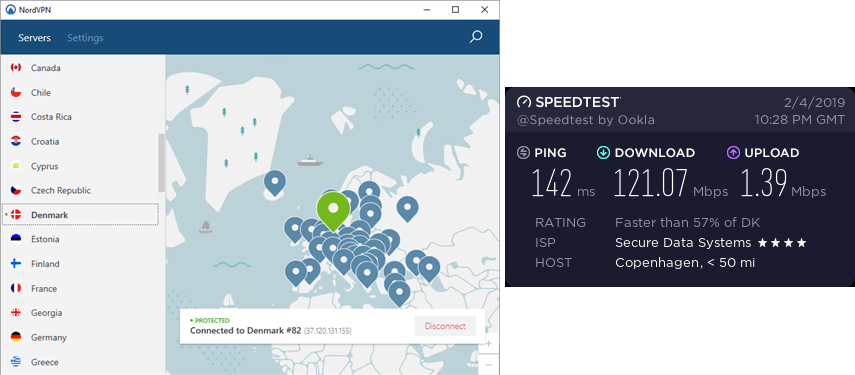Image resolution: width=855 pixels, height=375 pixels.
Task: Open the search magnifier icon
Action: click(x=476, y=37)
